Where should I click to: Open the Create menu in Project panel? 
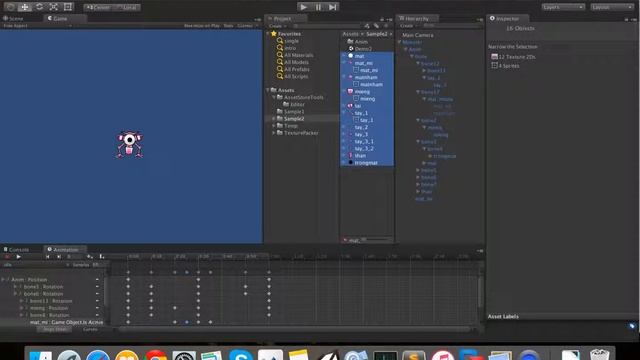(x=277, y=26)
